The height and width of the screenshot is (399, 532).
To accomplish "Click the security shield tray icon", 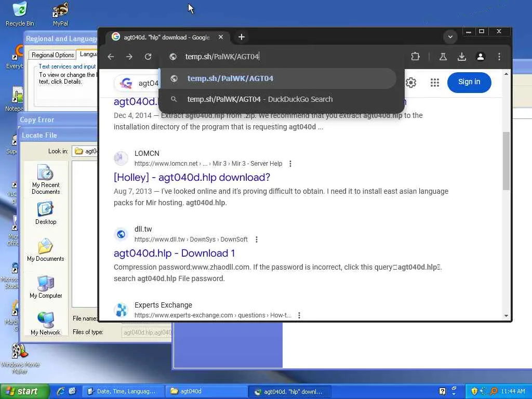I will coord(474,391).
